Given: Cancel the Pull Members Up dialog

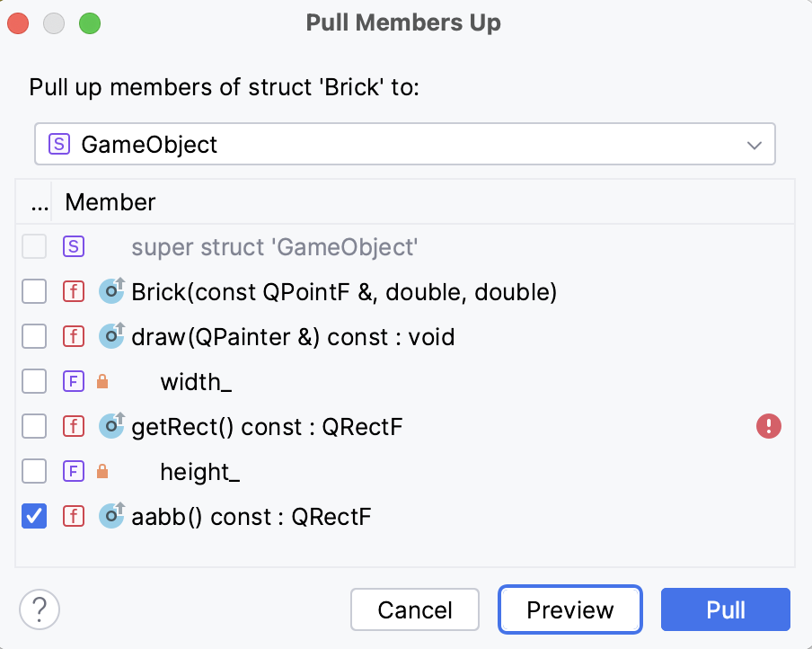Looking at the screenshot, I should (415, 610).
